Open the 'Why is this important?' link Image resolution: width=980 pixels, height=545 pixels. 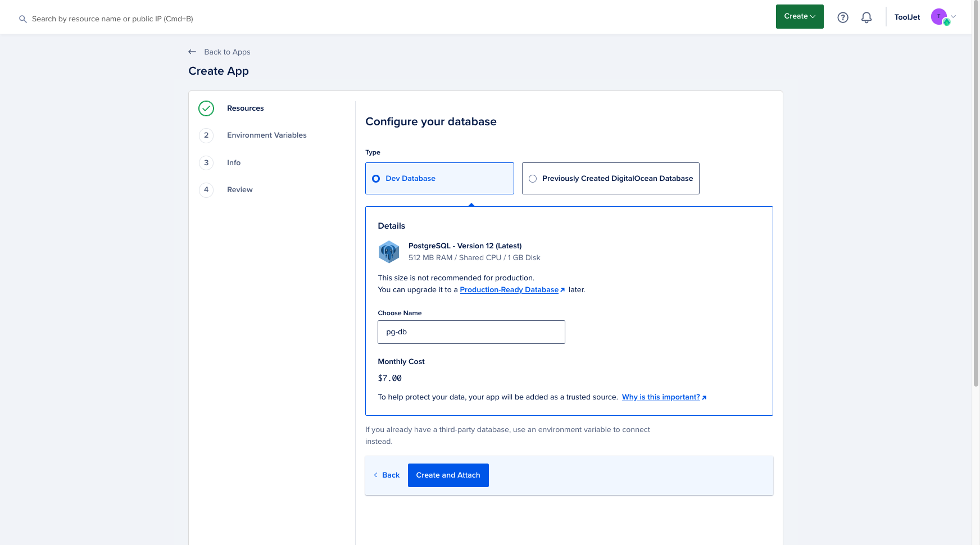pyautogui.click(x=661, y=397)
